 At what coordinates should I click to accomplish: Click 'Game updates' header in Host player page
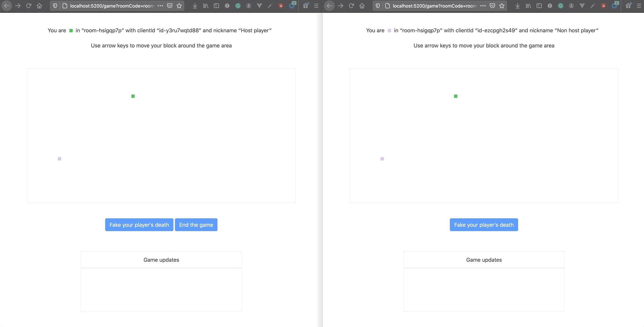pyautogui.click(x=161, y=260)
